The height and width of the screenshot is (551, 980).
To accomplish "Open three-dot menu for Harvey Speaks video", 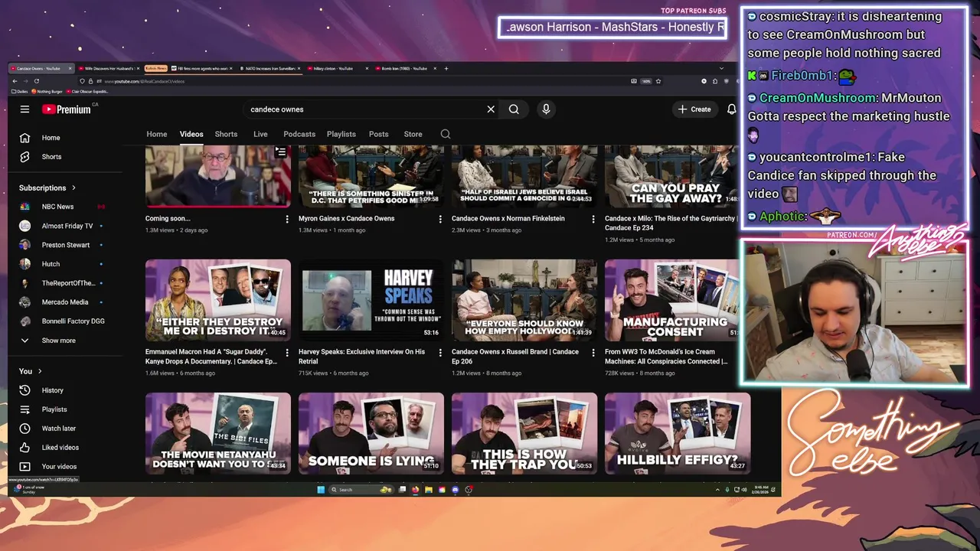I will pos(439,352).
